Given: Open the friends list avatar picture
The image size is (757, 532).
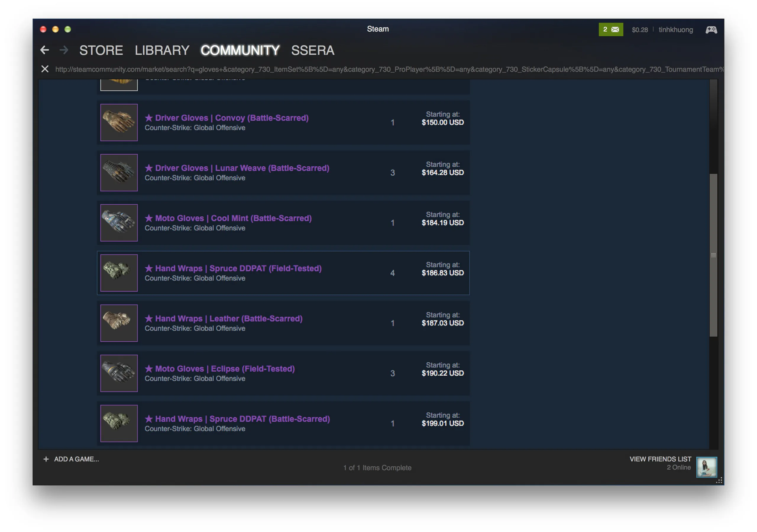Looking at the screenshot, I should (x=706, y=467).
